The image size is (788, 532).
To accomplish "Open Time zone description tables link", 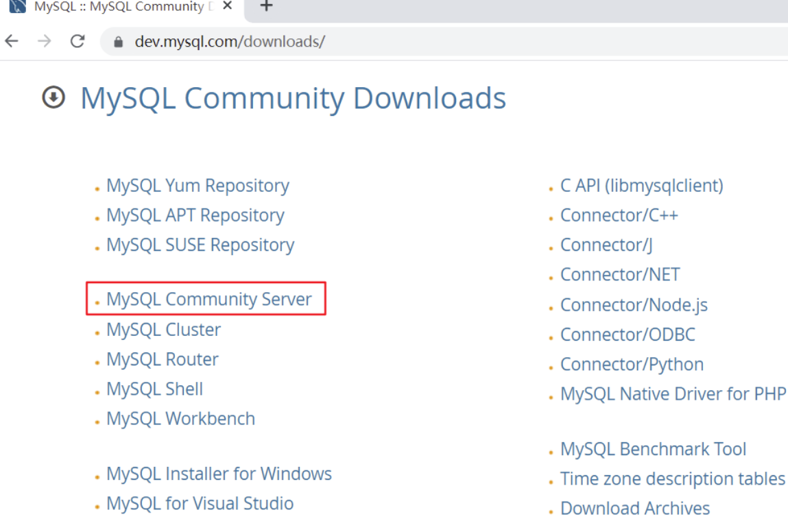I will (x=672, y=479).
